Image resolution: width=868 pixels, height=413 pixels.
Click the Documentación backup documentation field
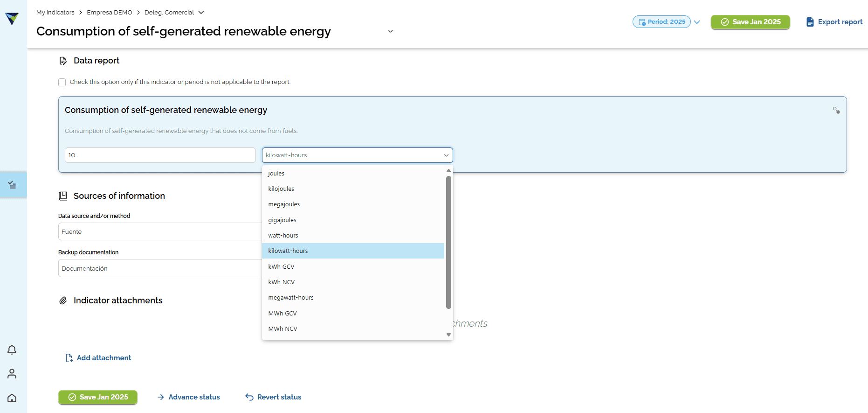(160, 268)
